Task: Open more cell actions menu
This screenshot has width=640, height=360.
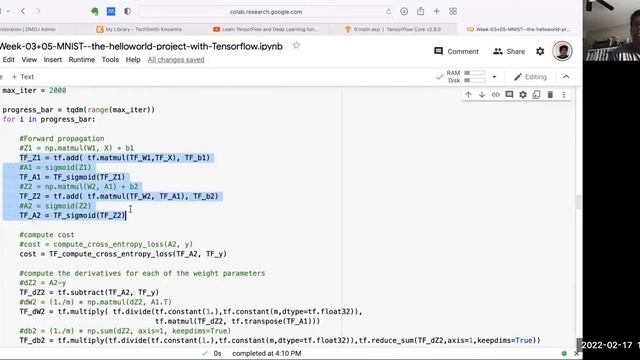Action: pyautogui.click(x=564, y=95)
